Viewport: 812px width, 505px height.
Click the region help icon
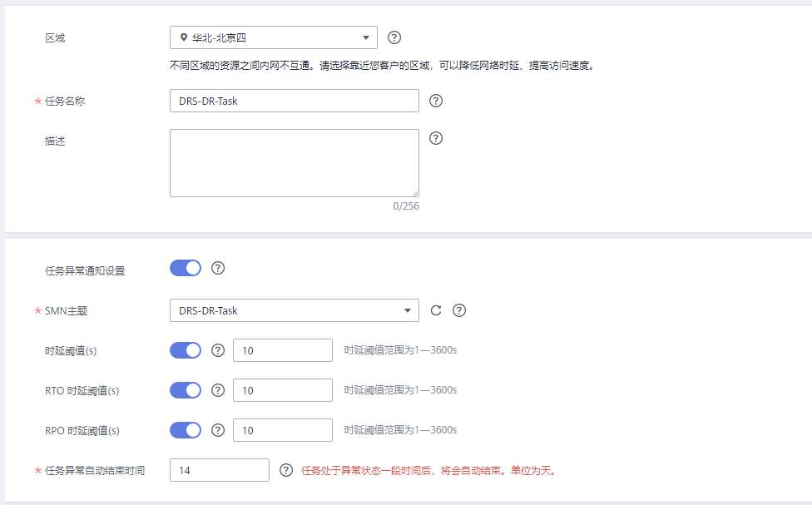pyautogui.click(x=394, y=37)
